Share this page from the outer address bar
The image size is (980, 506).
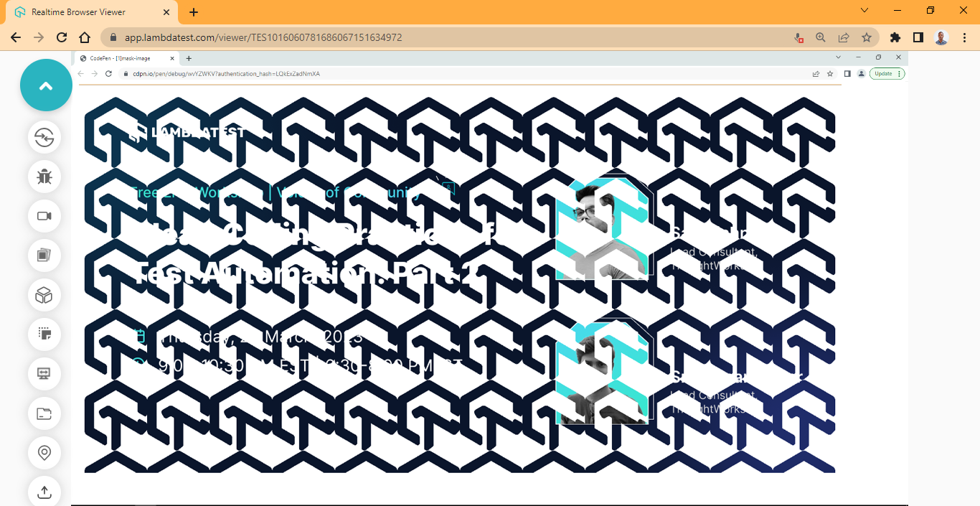pyautogui.click(x=844, y=37)
